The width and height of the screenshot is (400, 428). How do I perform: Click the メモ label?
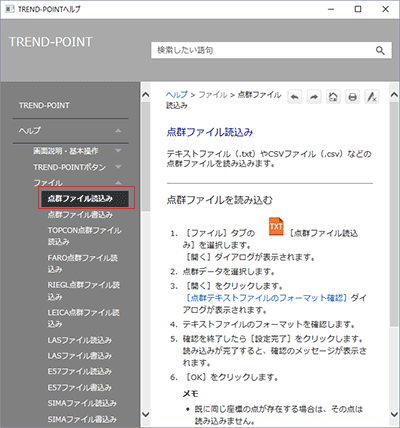(x=190, y=394)
